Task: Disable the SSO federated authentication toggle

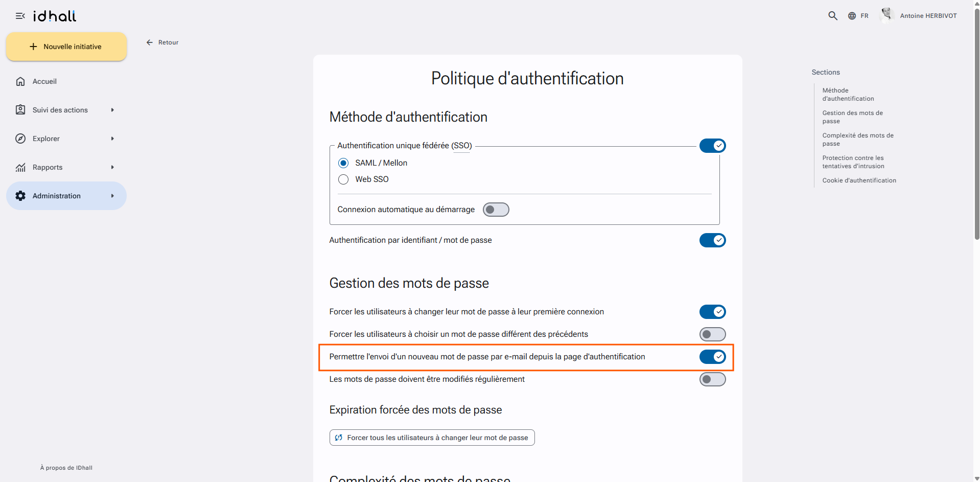Action: 712,146
